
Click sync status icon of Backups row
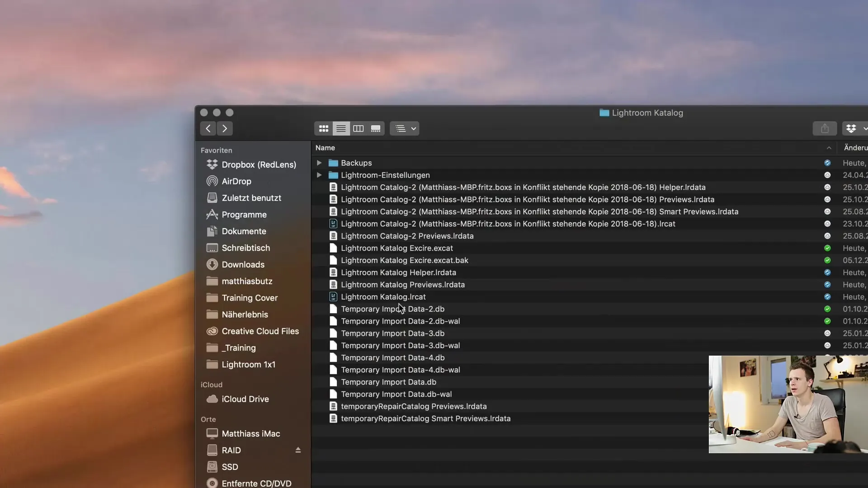pos(827,163)
